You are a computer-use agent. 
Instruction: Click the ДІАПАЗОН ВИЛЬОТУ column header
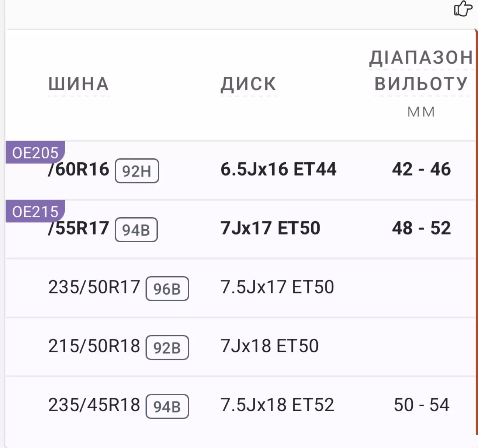[421, 70]
